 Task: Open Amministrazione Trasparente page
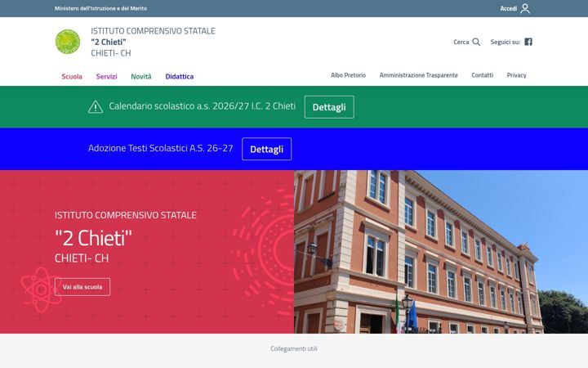tap(418, 75)
